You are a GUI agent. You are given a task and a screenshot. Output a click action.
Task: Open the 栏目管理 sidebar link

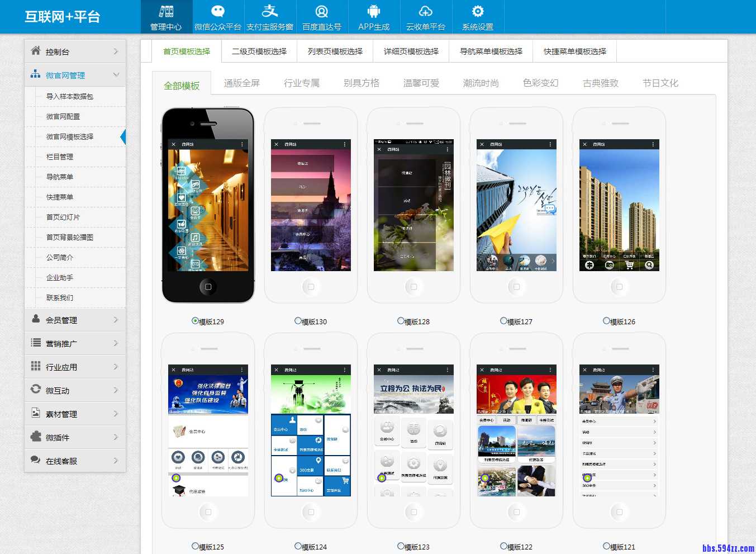(x=60, y=157)
